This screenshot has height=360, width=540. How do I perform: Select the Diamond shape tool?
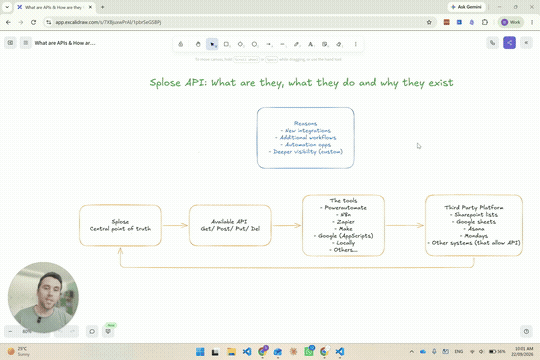point(240,44)
